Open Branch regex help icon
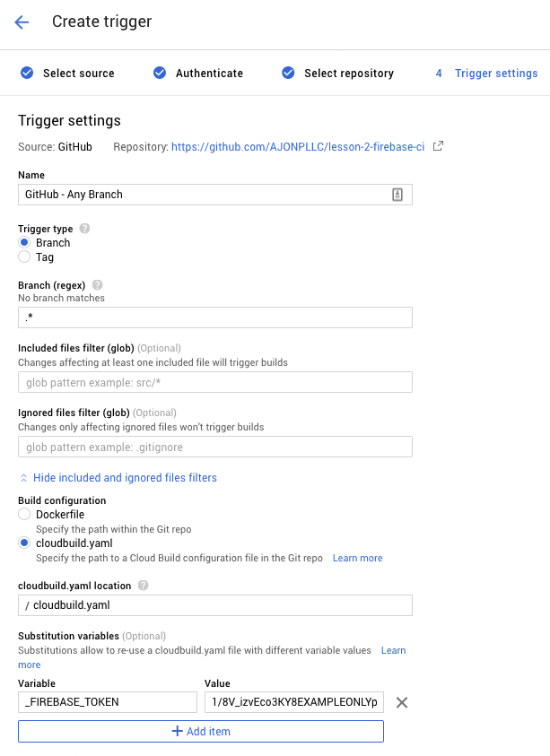The width and height of the screenshot is (550, 756). tap(97, 285)
